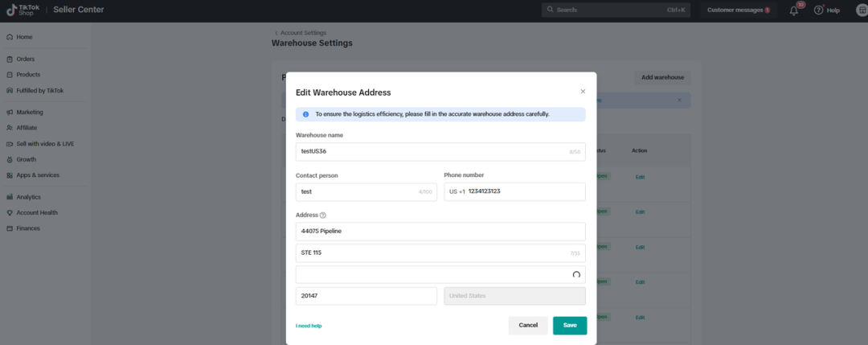This screenshot has height=345, width=868.
Task: Dismiss the blue info banner behind dialog
Action: (679, 101)
